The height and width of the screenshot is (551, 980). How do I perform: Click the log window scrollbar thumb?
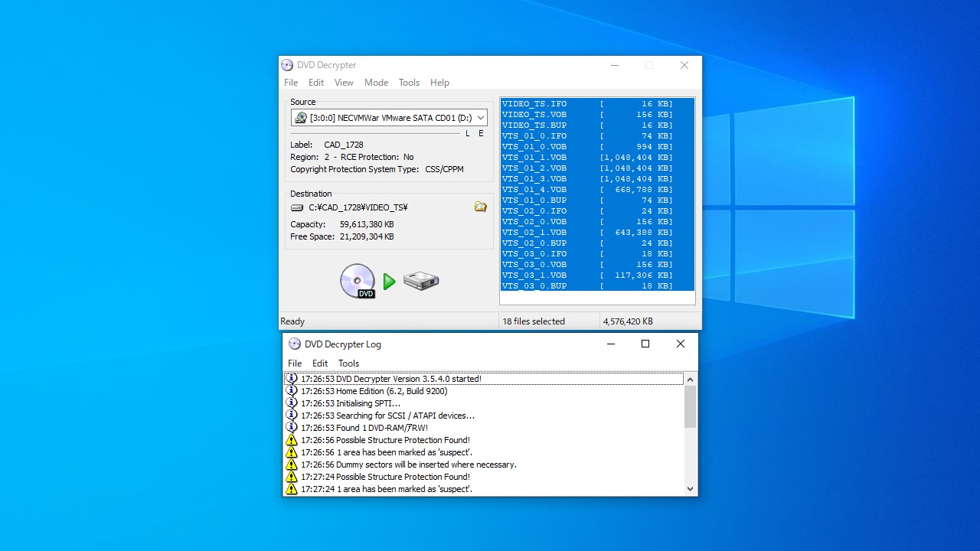click(690, 406)
